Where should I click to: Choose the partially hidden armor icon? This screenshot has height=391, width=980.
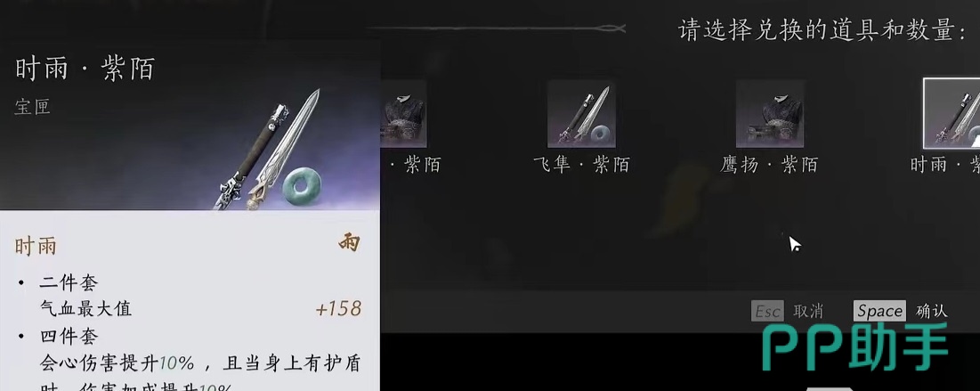pos(404,113)
